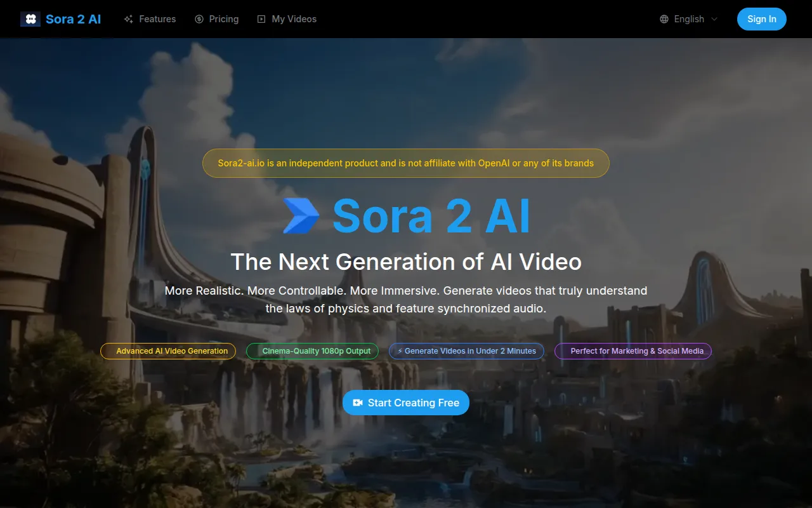The width and height of the screenshot is (812, 508).
Task: Click the video camera icon in Start Creating Free
Action: [358, 403]
